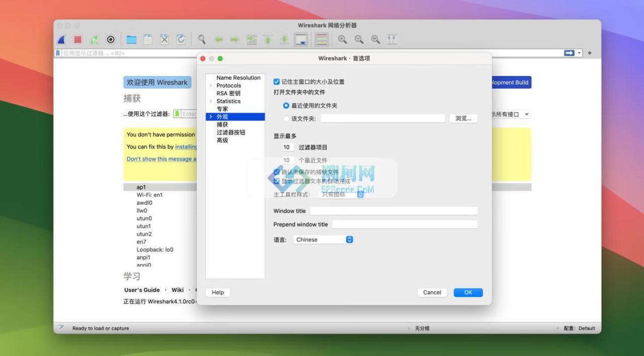The image size is (644, 356).
Task: Jump to first packet up-arrow icon
Action: [268, 39]
